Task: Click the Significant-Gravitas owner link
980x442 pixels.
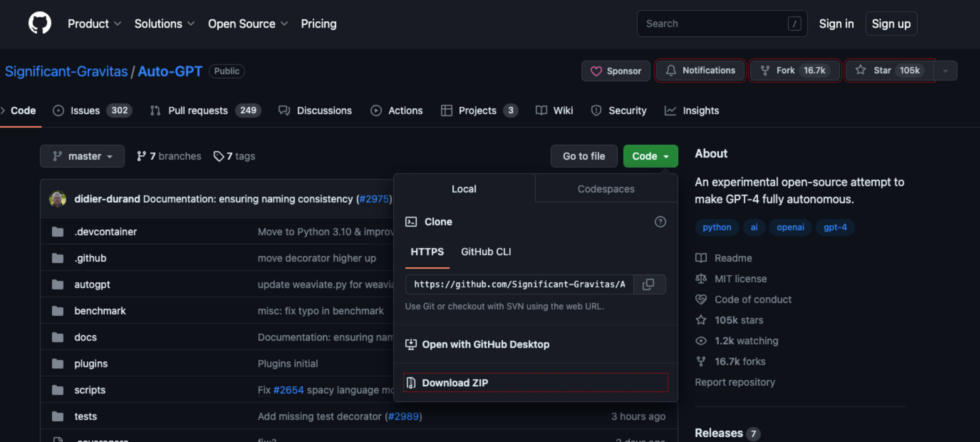Action: click(66, 71)
